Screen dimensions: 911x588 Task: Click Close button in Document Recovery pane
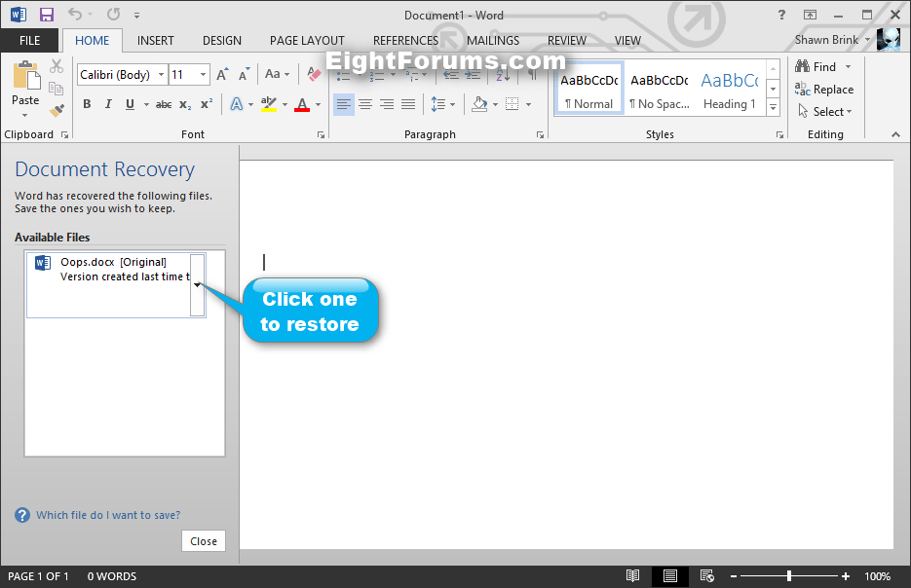point(204,541)
